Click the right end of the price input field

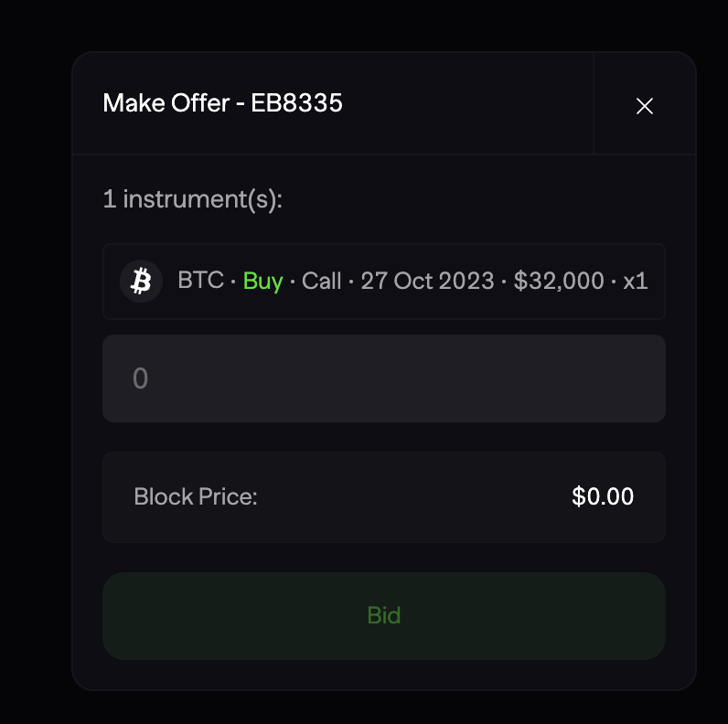[641, 378]
